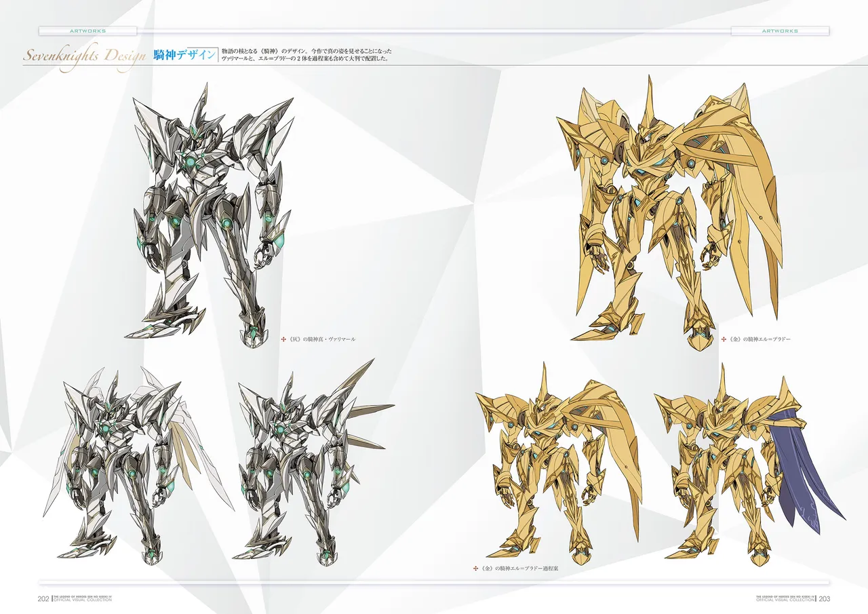Click the "OFFICIAL VISUAL COLLECTION" footer beside 203
This screenshot has width=868, height=614.
coord(785,600)
